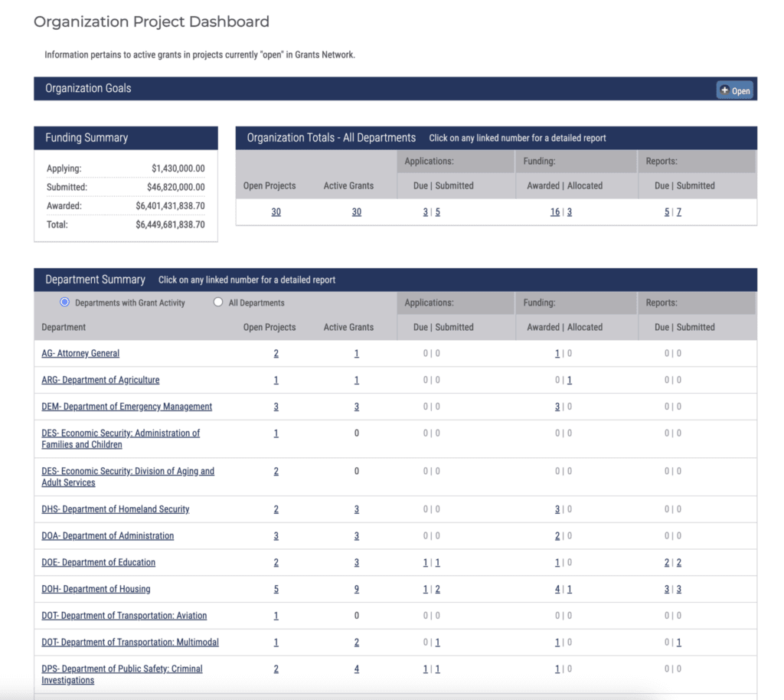Click Department of Agriculture Allocated funding number 1
The height and width of the screenshot is (700, 784).
pyautogui.click(x=570, y=381)
